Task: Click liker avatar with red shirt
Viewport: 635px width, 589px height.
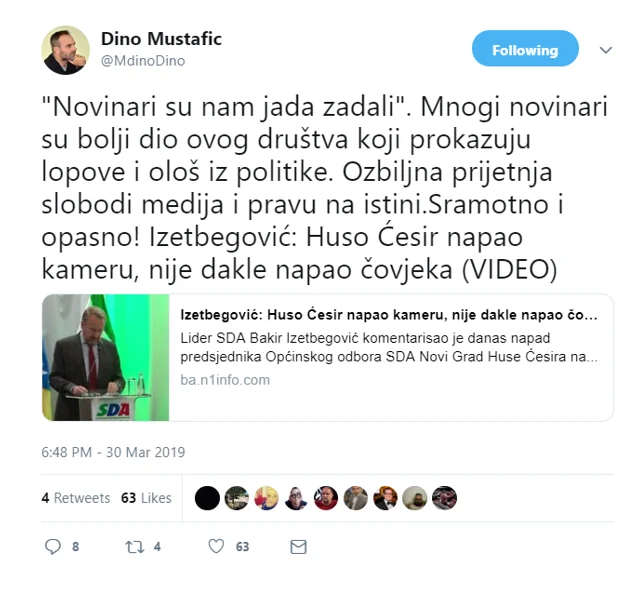Action: [x=326, y=498]
